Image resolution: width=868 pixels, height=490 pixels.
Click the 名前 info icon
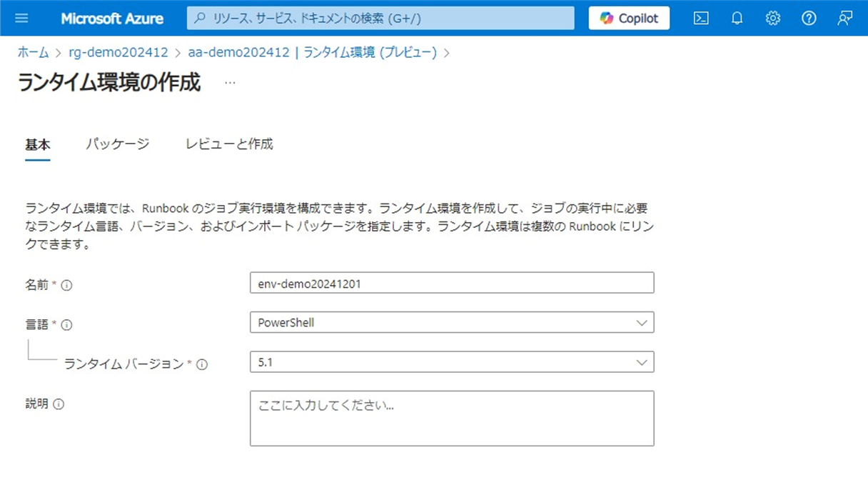67,285
